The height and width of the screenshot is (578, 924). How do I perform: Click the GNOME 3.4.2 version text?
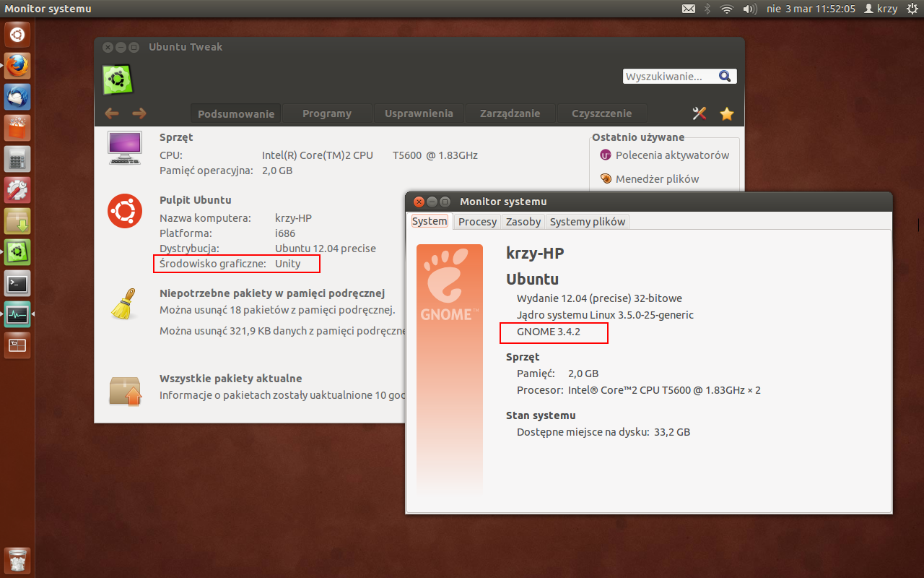point(549,332)
